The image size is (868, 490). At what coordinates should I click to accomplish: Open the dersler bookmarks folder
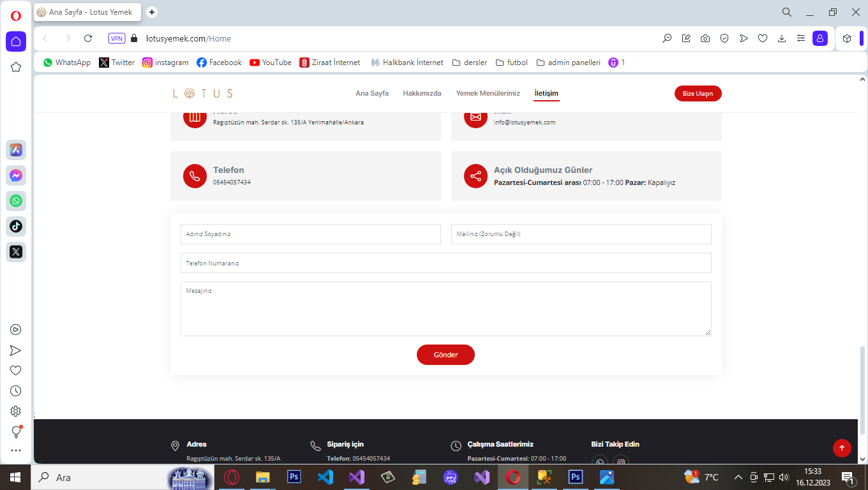pyautogui.click(x=469, y=63)
